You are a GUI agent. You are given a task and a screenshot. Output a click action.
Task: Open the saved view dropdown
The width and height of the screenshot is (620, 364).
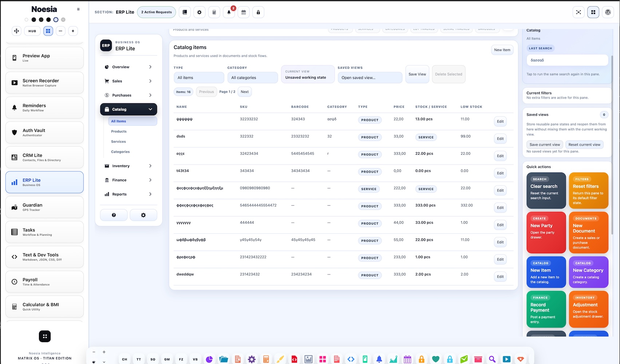pyautogui.click(x=370, y=78)
